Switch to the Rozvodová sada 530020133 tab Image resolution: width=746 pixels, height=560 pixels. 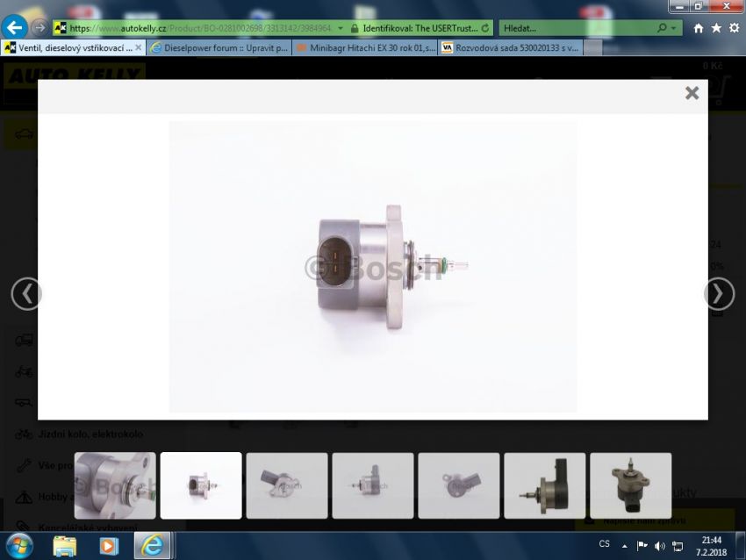pyautogui.click(x=511, y=47)
